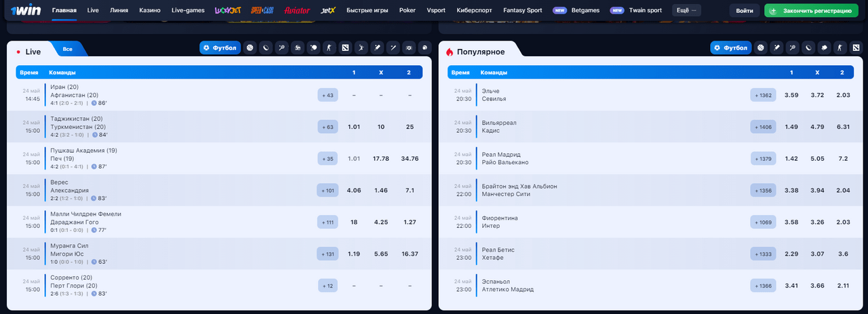The width and height of the screenshot is (868, 314).
Task: Filter Популярное by Counter-Strike icon
Action: (x=840, y=48)
